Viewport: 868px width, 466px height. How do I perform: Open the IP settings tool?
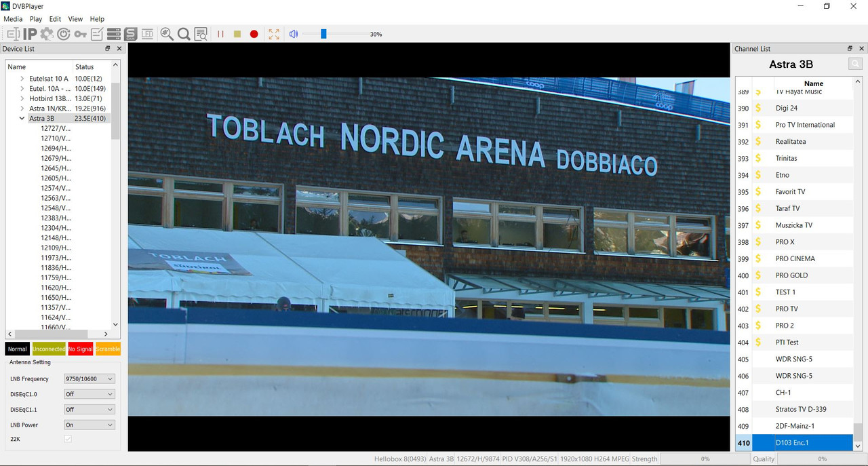coord(30,34)
